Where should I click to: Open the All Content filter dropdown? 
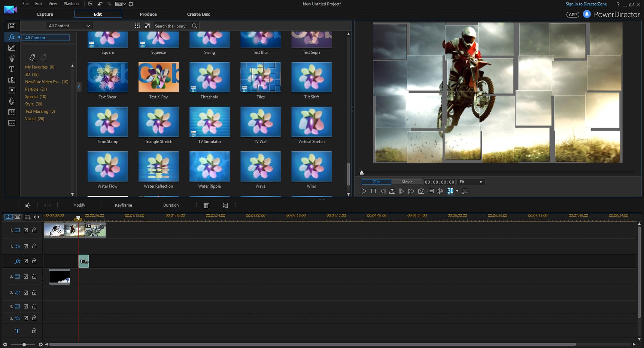70,26
